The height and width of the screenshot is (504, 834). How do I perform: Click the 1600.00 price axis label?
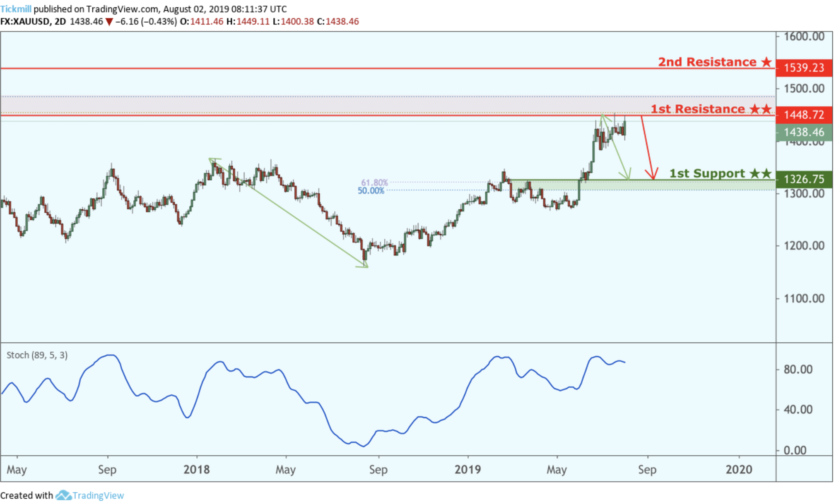[x=804, y=36]
